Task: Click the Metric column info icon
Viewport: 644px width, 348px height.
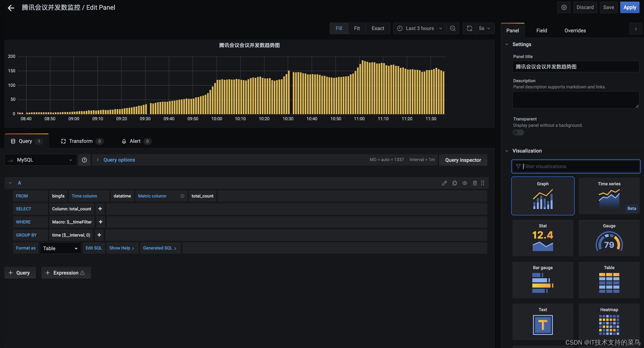Action: point(182,196)
